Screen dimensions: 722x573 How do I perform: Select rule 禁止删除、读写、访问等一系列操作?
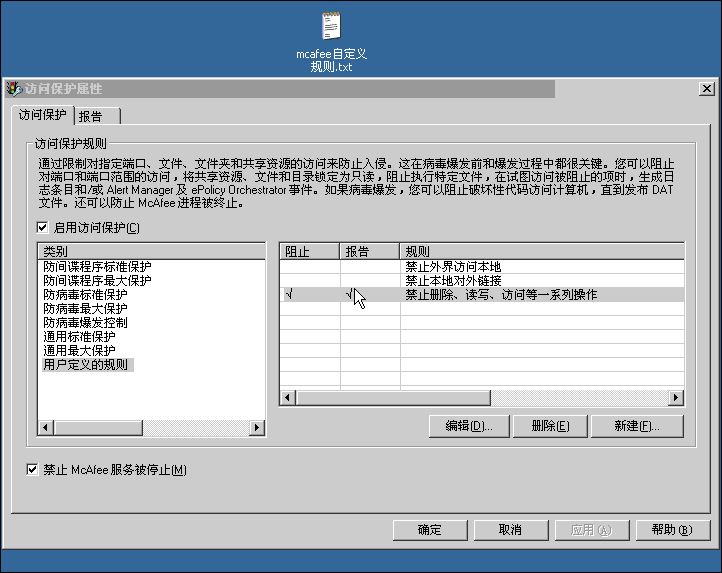[501, 294]
